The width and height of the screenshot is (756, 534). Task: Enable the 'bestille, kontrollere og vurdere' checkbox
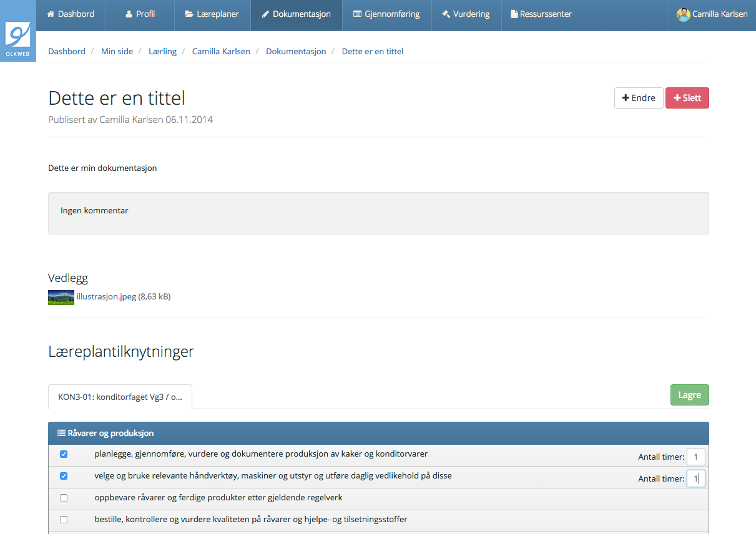coord(64,520)
